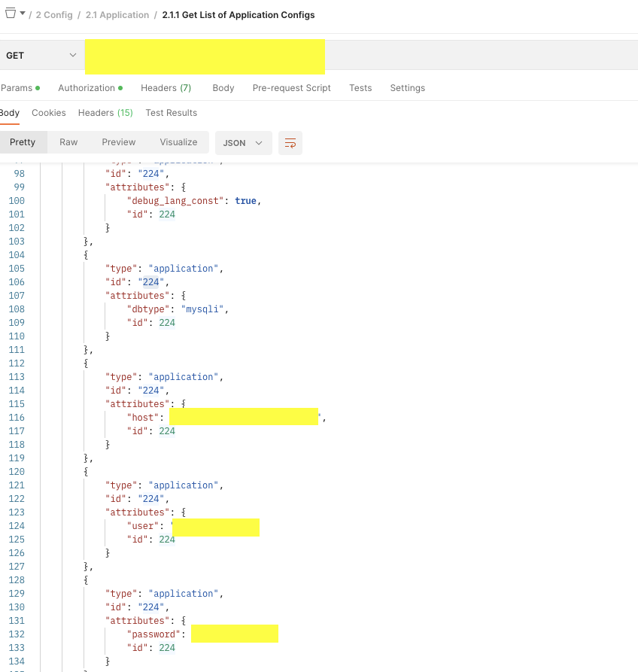This screenshot has width=638, height=672.
Task: Open the Authorization tab
Action: tap(90, 88)
